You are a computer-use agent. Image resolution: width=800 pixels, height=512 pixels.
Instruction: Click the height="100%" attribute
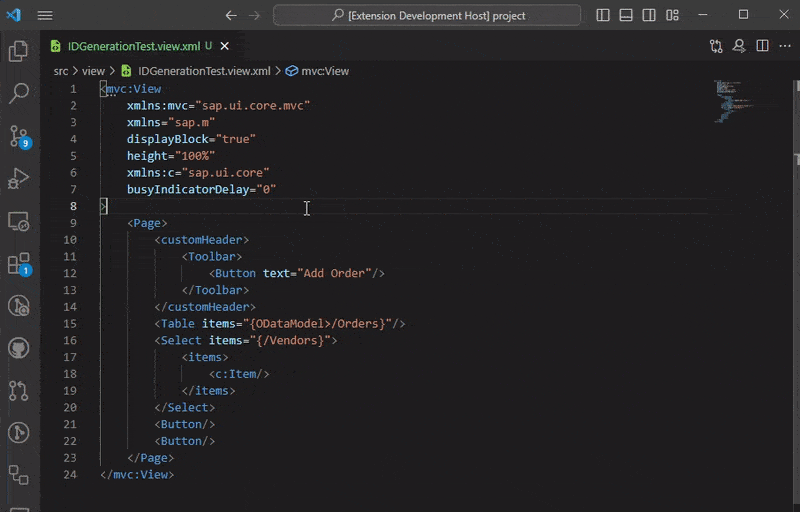pyautogui.click(x=171, y=156)
